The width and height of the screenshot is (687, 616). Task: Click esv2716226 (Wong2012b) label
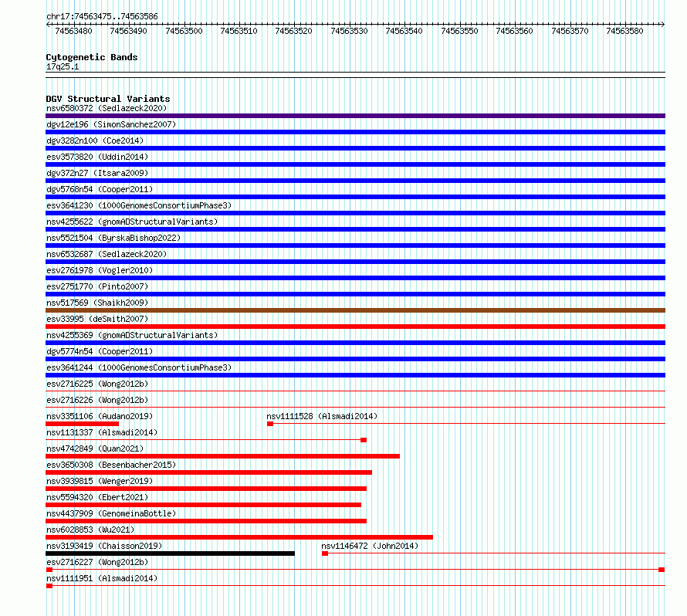(x=97, y=400)
